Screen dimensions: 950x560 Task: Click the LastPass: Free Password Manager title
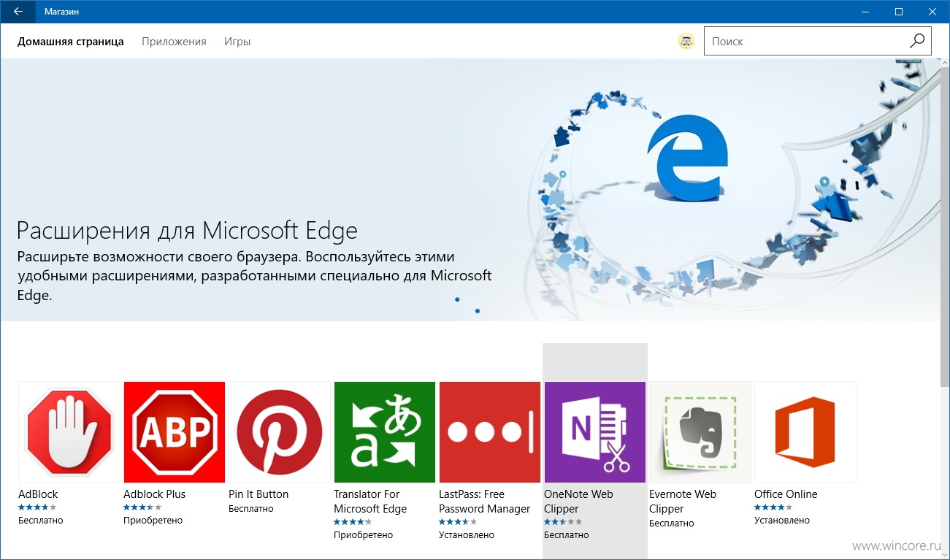coord(485,502)
